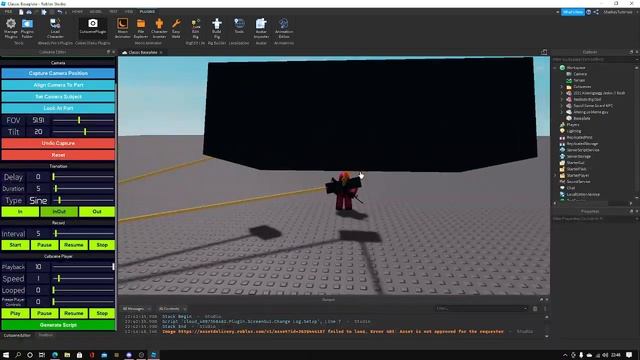Collapse the Workspace tree node
This screenshot has height=360, width=640.
click(556, 68)
